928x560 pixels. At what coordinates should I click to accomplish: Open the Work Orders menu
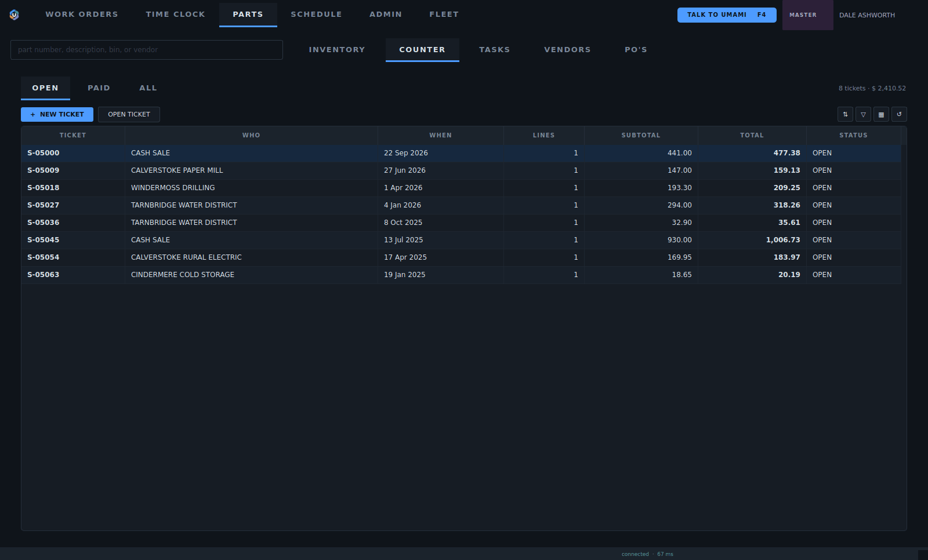[82, 14]
